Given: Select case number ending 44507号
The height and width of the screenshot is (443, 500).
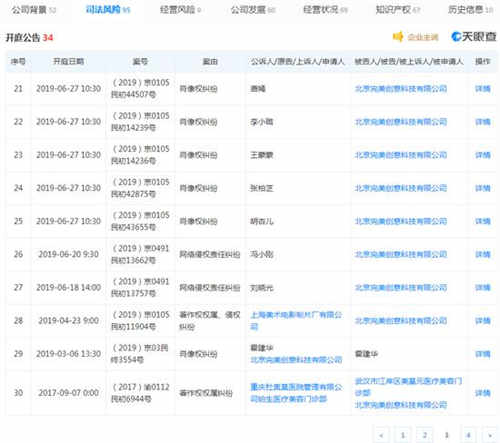Looking at the screenshot, I should 140,89.
